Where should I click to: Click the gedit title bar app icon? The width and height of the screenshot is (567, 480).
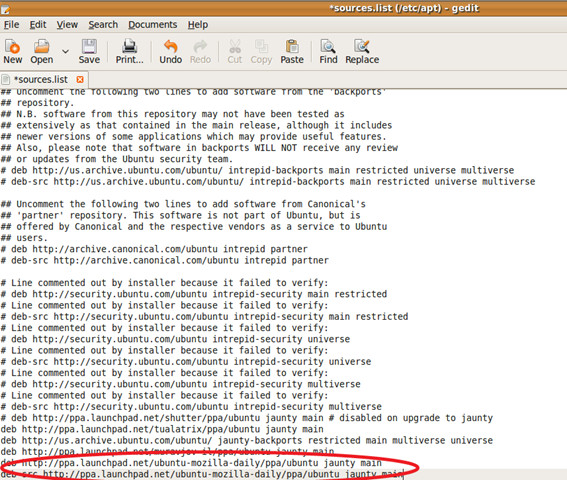[x=5, y=9]
